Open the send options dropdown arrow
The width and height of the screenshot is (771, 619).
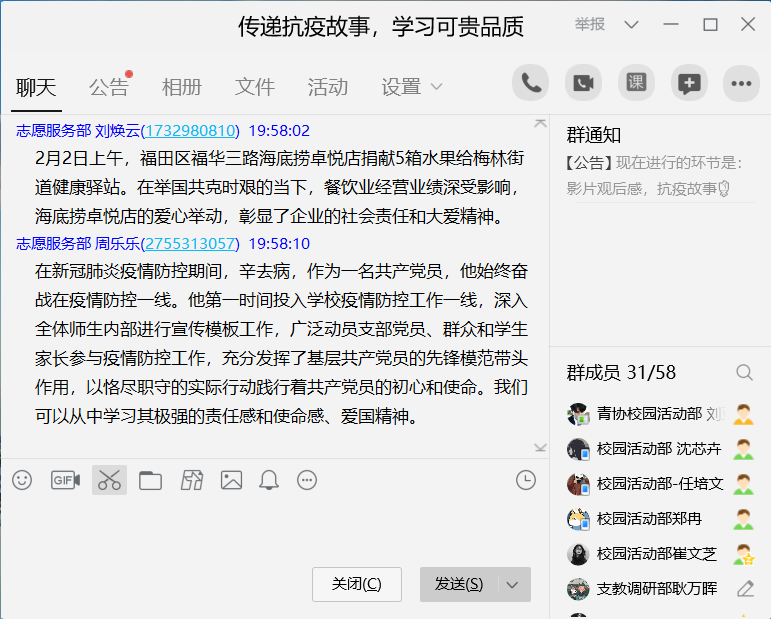tap(513, 585)
